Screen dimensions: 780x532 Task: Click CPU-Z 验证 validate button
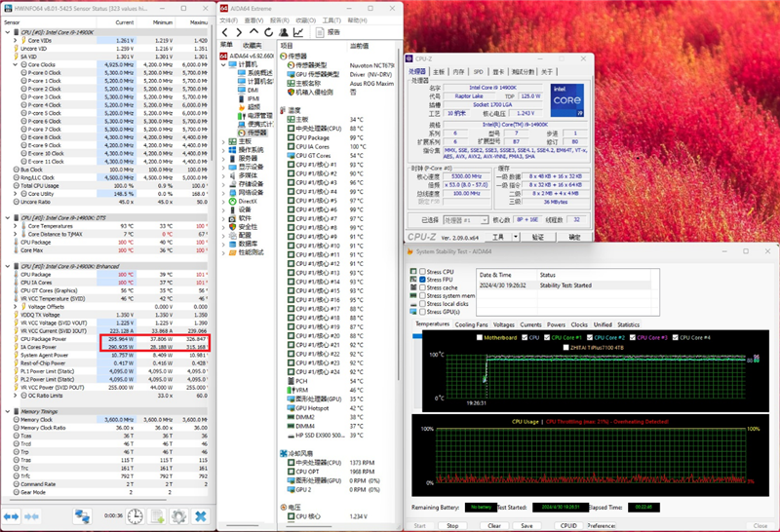click(x=538, y=237)
